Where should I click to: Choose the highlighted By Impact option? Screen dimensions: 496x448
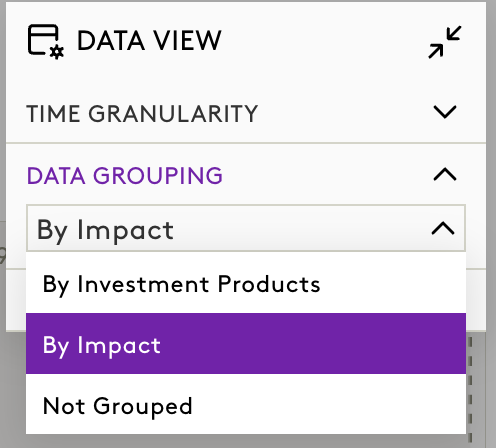tap(246, 344)
